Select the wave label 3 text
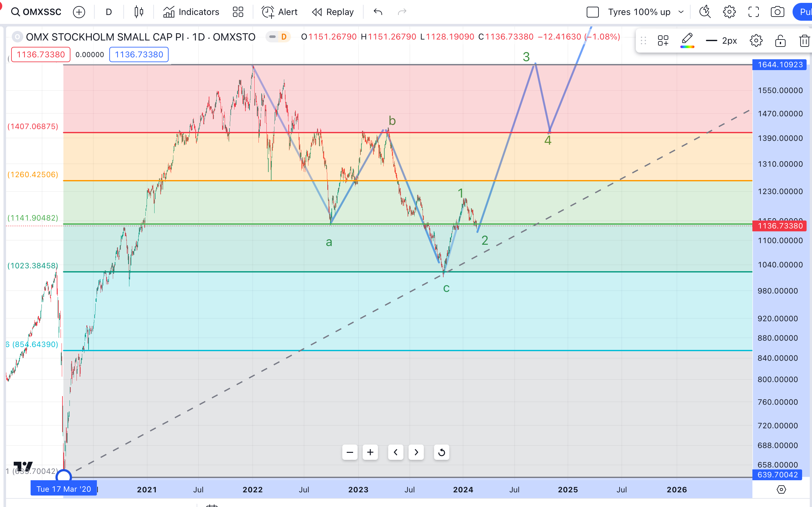 [x=526, y=57]
